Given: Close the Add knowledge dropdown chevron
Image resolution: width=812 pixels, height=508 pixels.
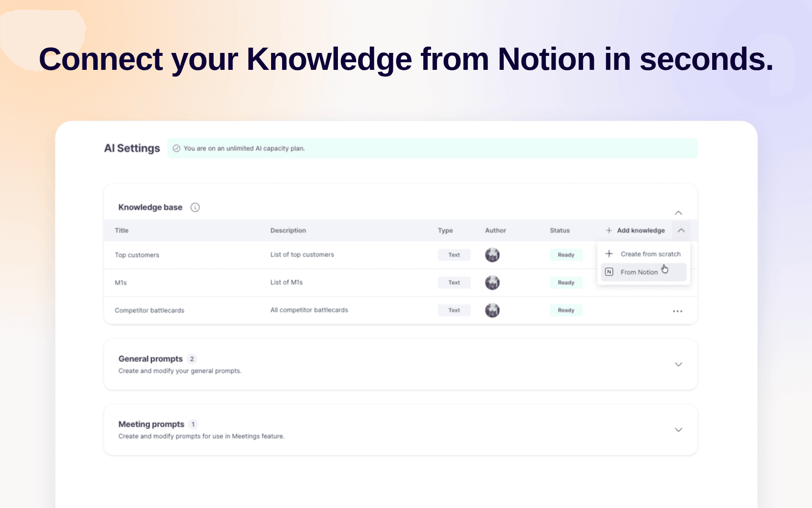Looking at the screenshot, I should pos(681,231).
